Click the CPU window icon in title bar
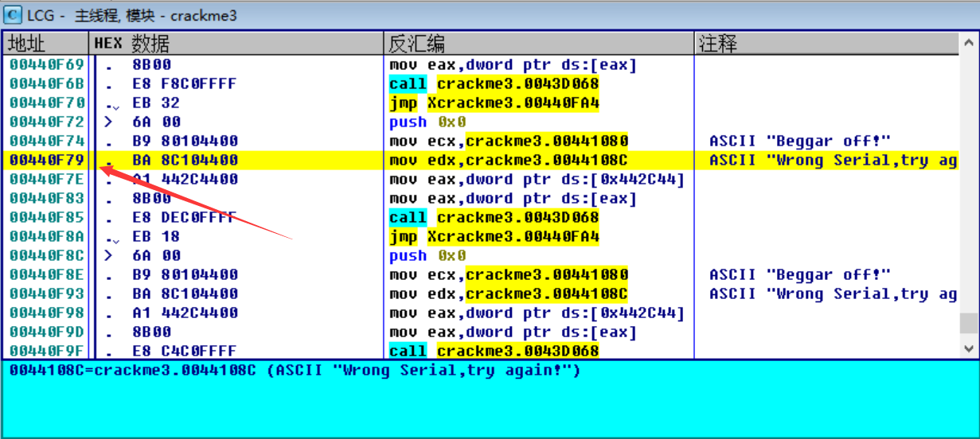980x439 pixels. pyautogui.click(x=13, y=15)
